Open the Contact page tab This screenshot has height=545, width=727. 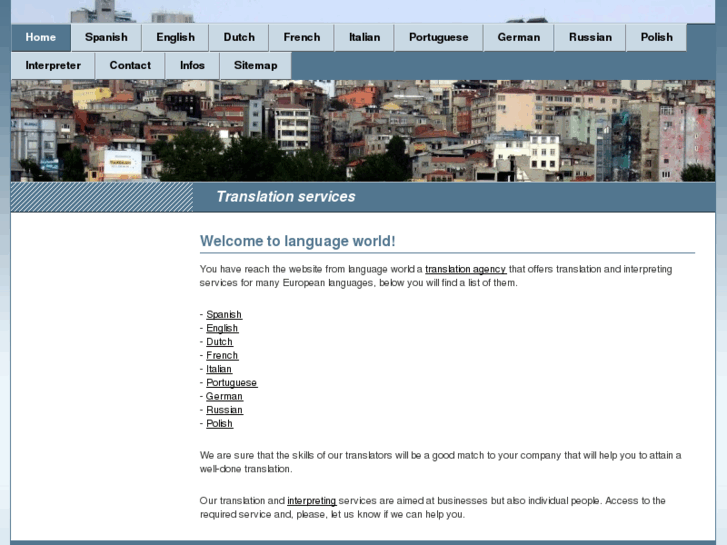click(x=130, y=66)
